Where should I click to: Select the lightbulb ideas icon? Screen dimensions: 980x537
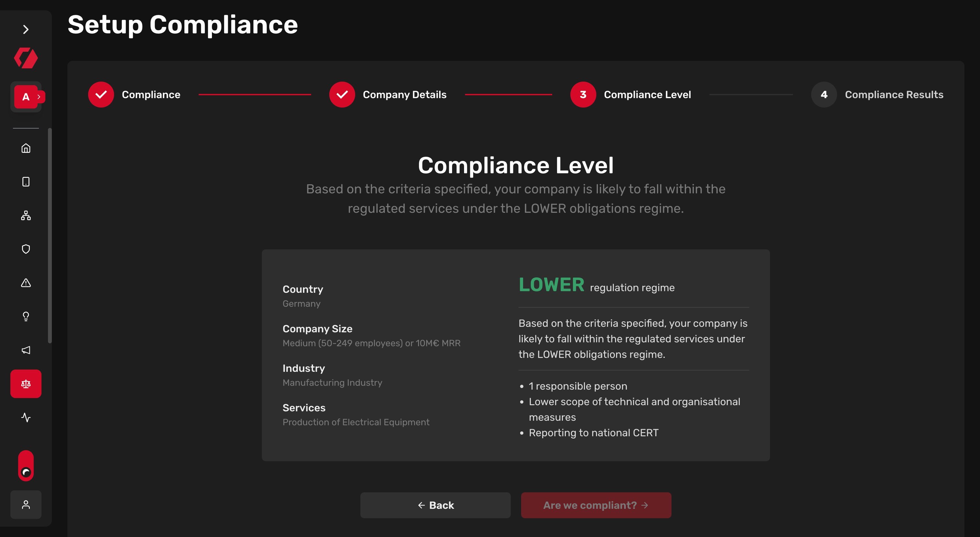[26, 316]
